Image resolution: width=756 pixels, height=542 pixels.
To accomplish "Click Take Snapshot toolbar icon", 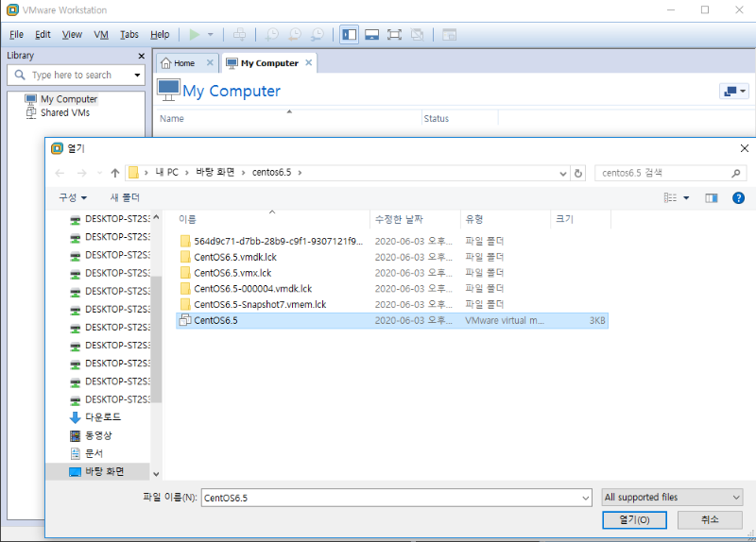I will [x=272, y=35].
